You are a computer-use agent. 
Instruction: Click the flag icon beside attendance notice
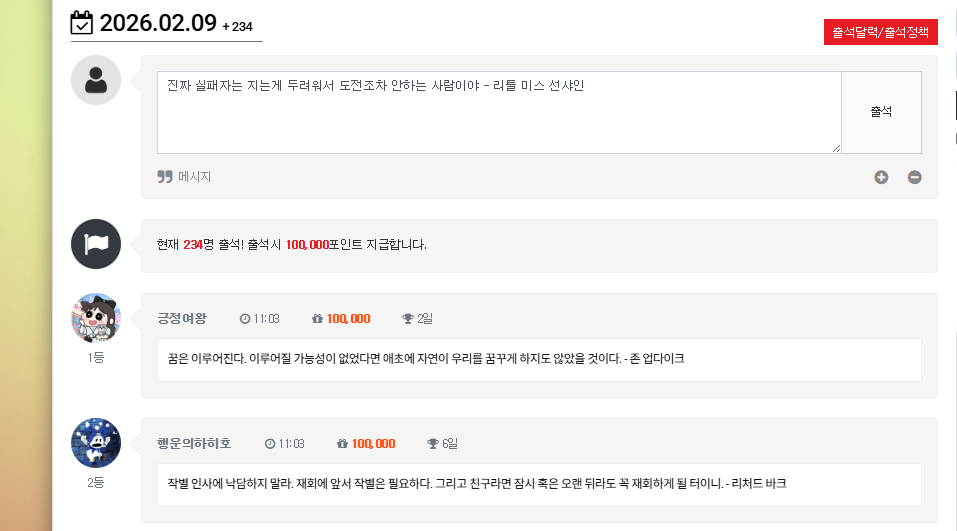point(96,244)
